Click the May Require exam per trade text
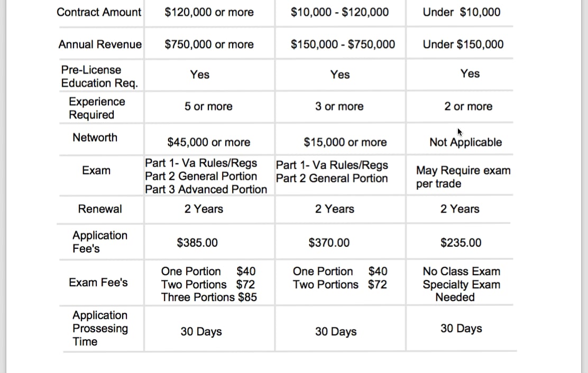588x373 pixels. coord(463,177)
